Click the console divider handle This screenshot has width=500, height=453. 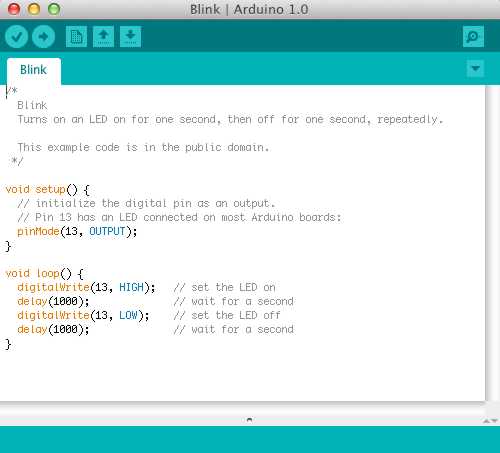[x=249, y=420]
